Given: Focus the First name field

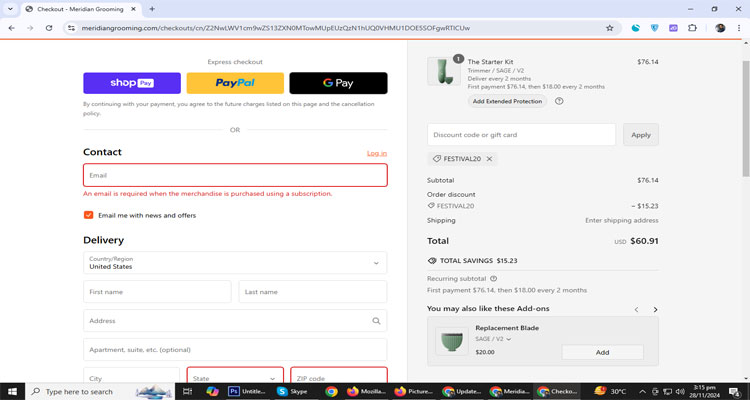Looking at the screenshot, I should coord(157,292).
